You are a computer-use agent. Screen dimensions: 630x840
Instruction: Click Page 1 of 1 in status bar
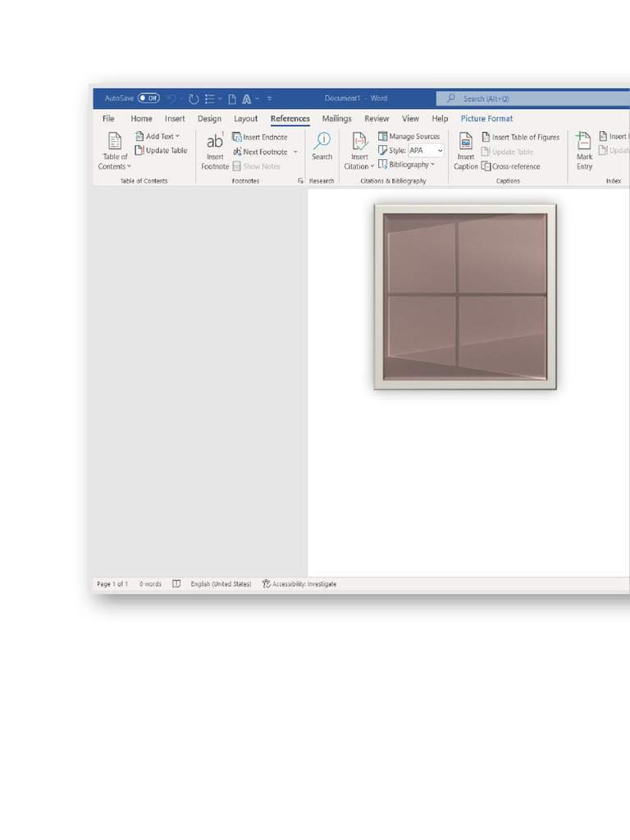coord(112,584)
